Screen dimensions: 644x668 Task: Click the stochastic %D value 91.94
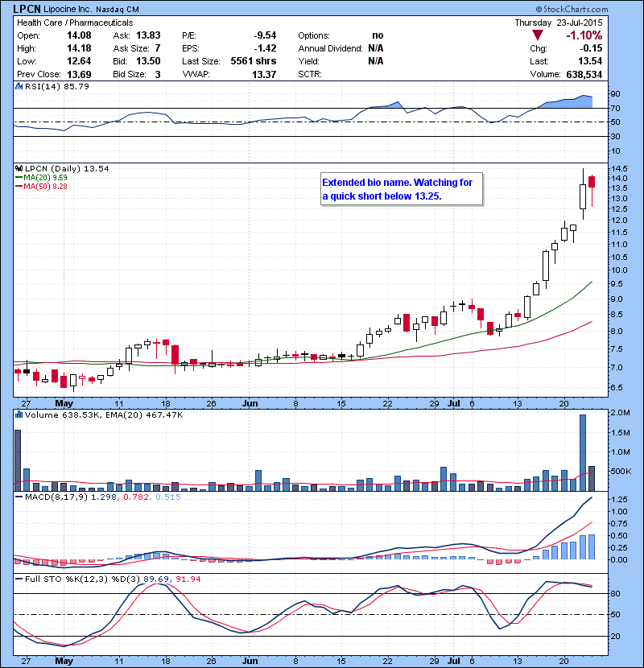coord(188,579)
